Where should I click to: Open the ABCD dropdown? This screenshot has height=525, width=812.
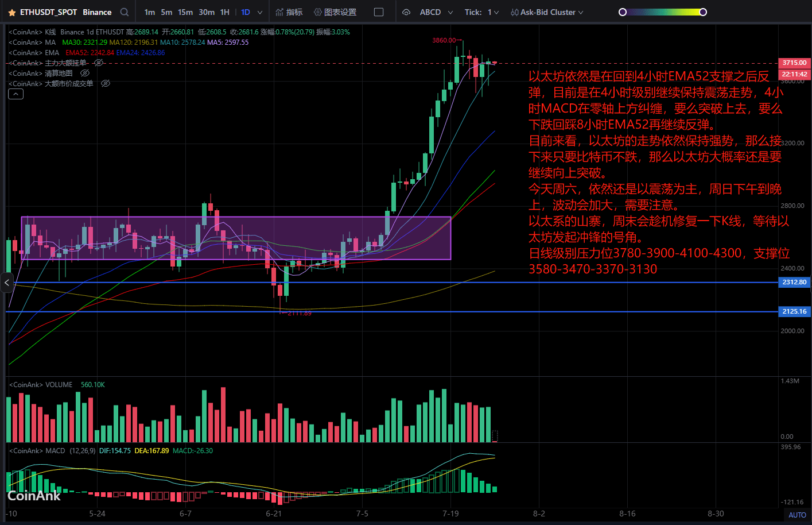[450, 12]
